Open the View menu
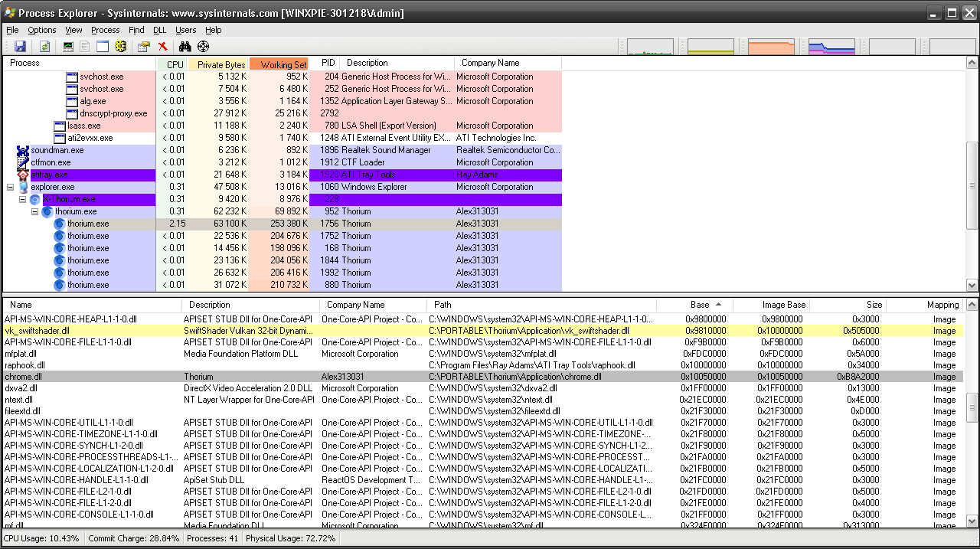The width and height of the screenshot is (980, 549). point(73,30)
